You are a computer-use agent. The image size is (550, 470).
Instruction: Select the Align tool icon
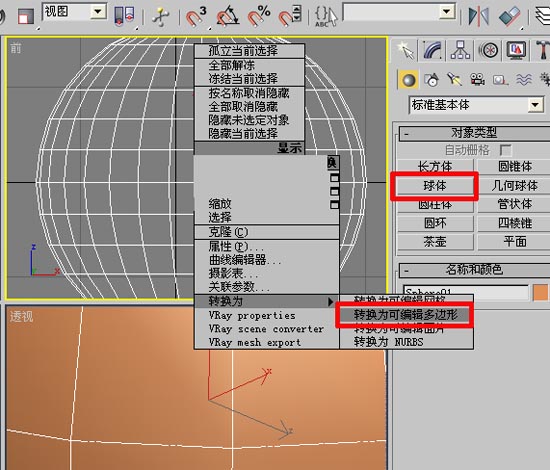pyautogui.click(x=510, y=16)
